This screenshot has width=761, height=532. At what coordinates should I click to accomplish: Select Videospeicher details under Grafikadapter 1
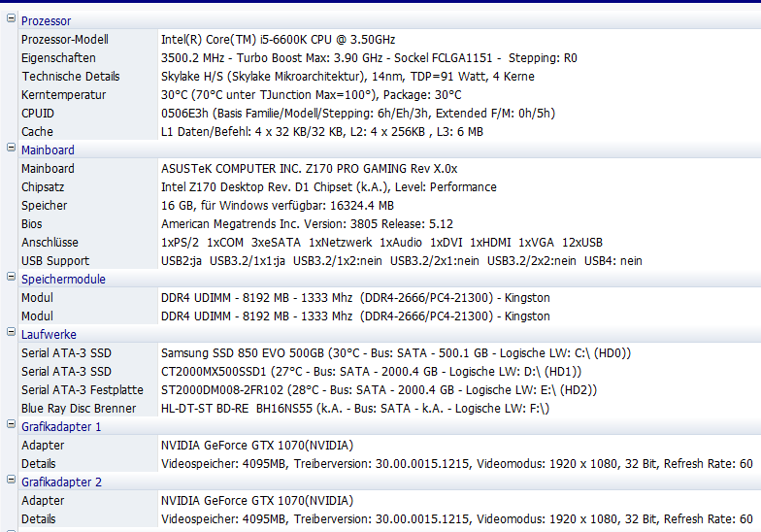click(456, 464)
